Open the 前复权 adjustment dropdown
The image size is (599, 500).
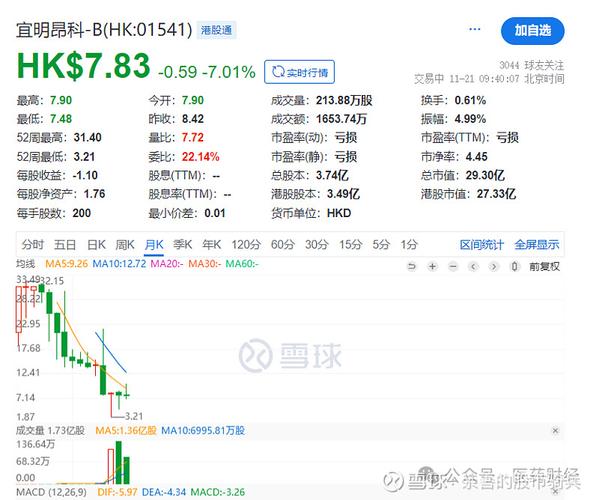click(544, 266)
